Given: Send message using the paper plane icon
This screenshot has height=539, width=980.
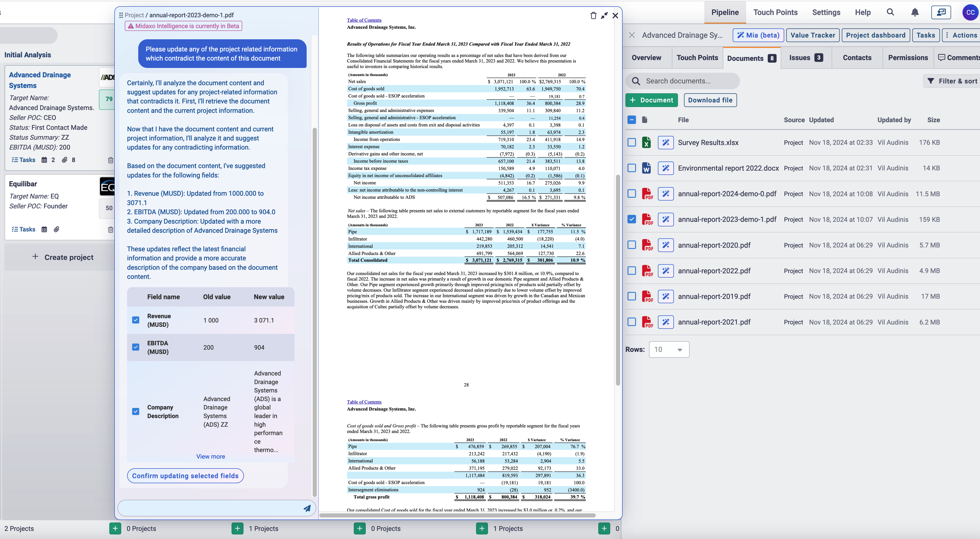Looking at the screenshot, I should point(307,508).
